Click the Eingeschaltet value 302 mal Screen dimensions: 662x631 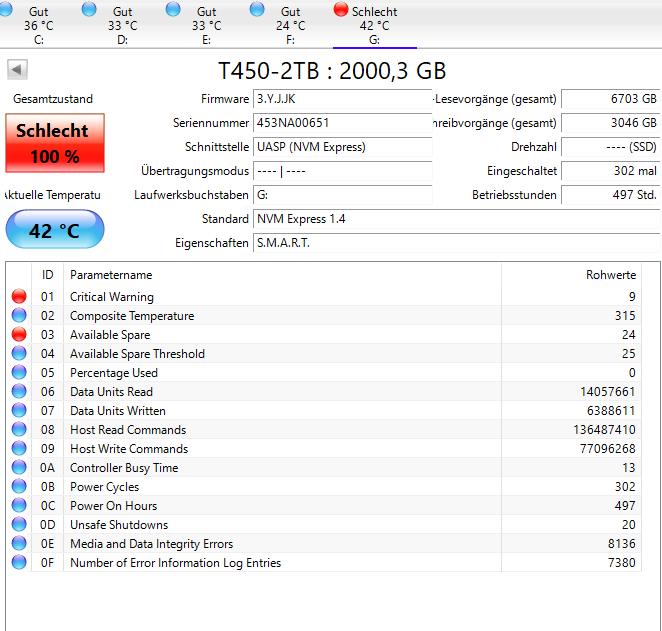coord(610,171)
